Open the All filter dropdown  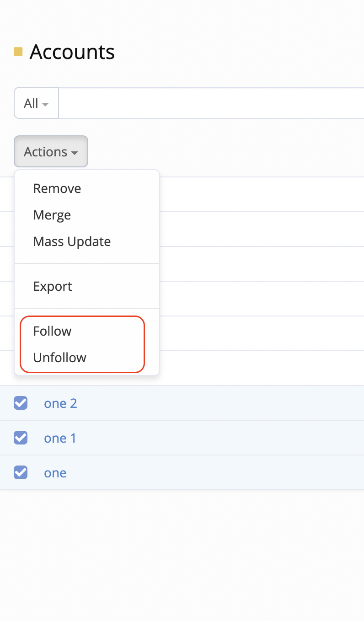[36, 103]
